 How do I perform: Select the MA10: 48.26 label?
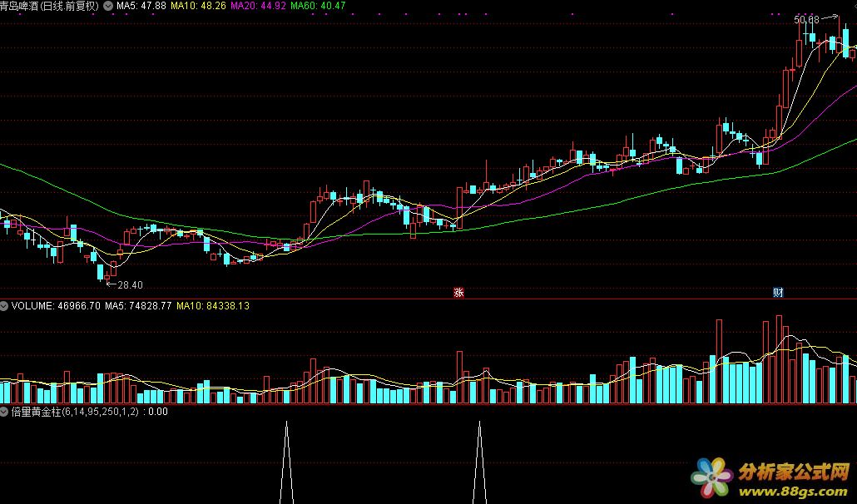[x=198, y=6]
